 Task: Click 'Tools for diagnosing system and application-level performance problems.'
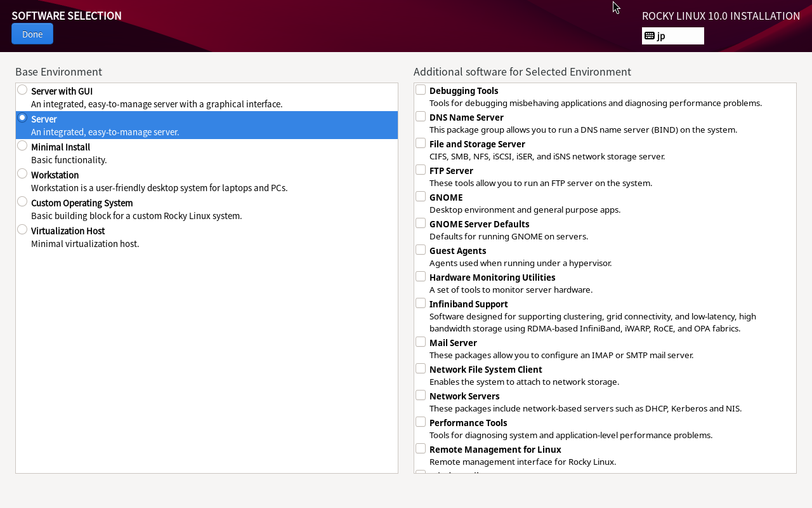571,435
